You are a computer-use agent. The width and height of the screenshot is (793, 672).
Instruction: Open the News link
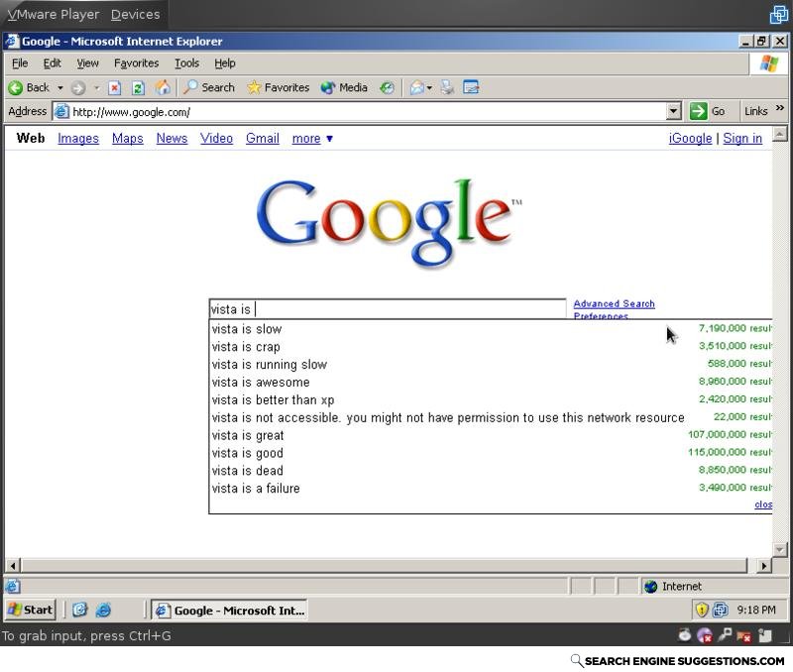point(171,138)
